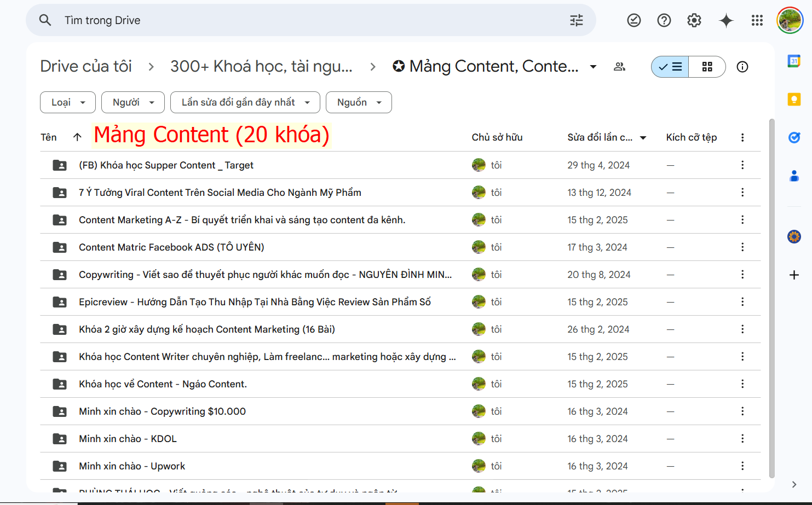This screenshot has width=812, height=505.
Task: Switch to list layout view
Action: click(670, 67)
